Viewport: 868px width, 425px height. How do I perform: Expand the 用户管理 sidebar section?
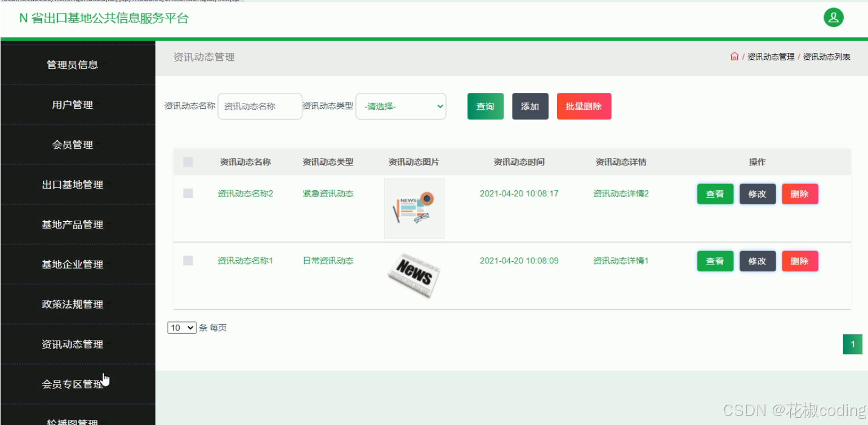coord(73,104)
